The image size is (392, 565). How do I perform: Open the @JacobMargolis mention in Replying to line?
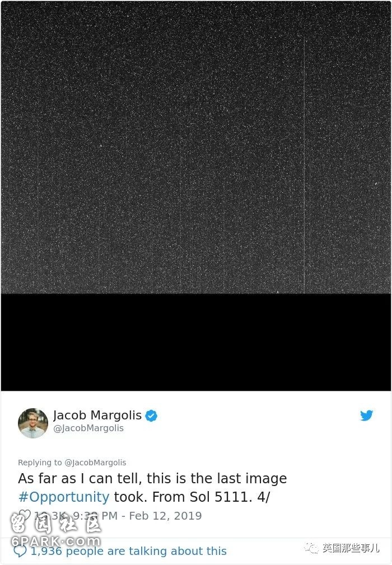pyautogui.click(x=95, y=463)
